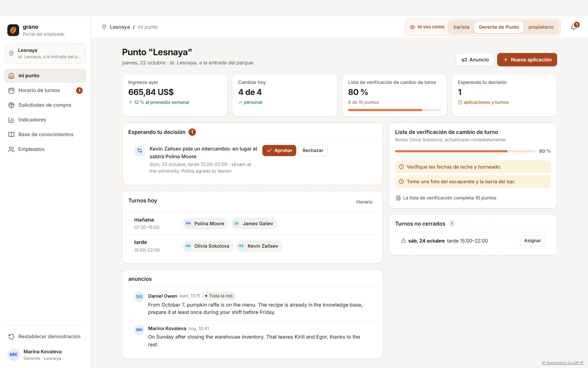Image resolution: width=588 pixels, height=368 pixels.
Task: Open the Lesnaya location selector
Action: 46,53
